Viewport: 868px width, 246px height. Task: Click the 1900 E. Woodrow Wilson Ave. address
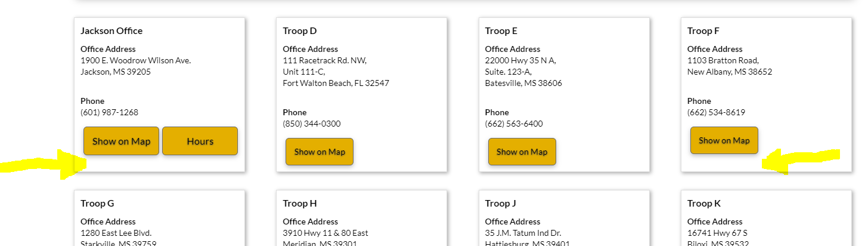pyautogui.click(x=136, y=60)
